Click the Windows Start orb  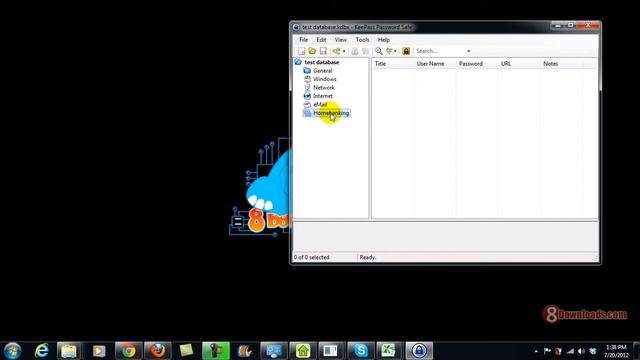[x=12, y=351]
